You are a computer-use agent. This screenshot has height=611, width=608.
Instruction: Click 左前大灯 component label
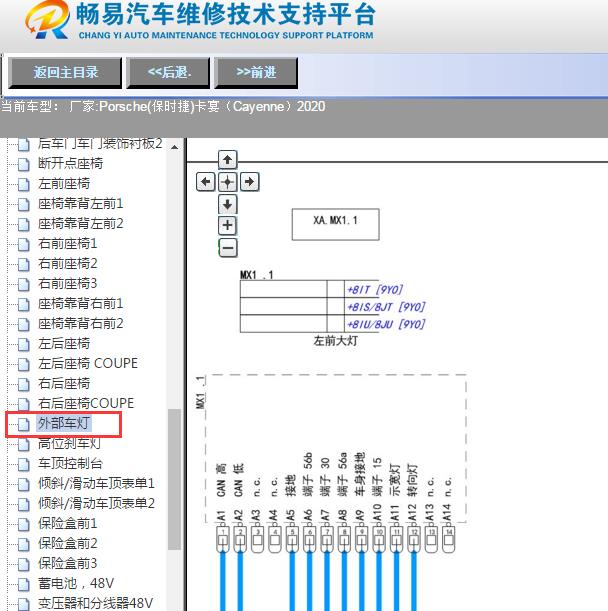pyautogui.click(x=336, y=341)
